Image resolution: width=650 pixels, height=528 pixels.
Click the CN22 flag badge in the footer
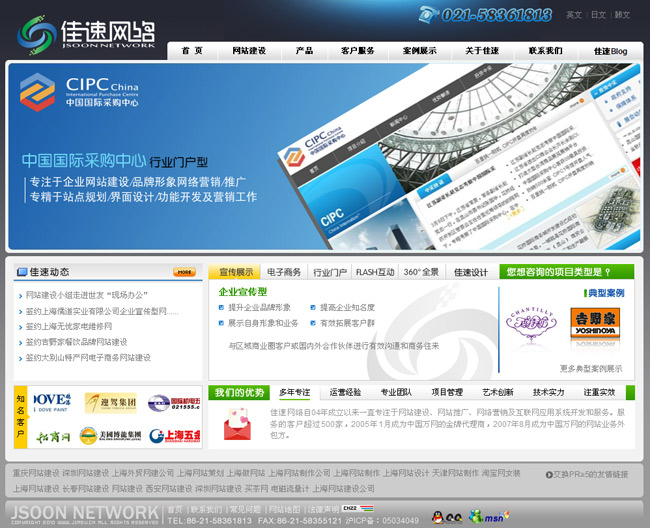[358, 508]
